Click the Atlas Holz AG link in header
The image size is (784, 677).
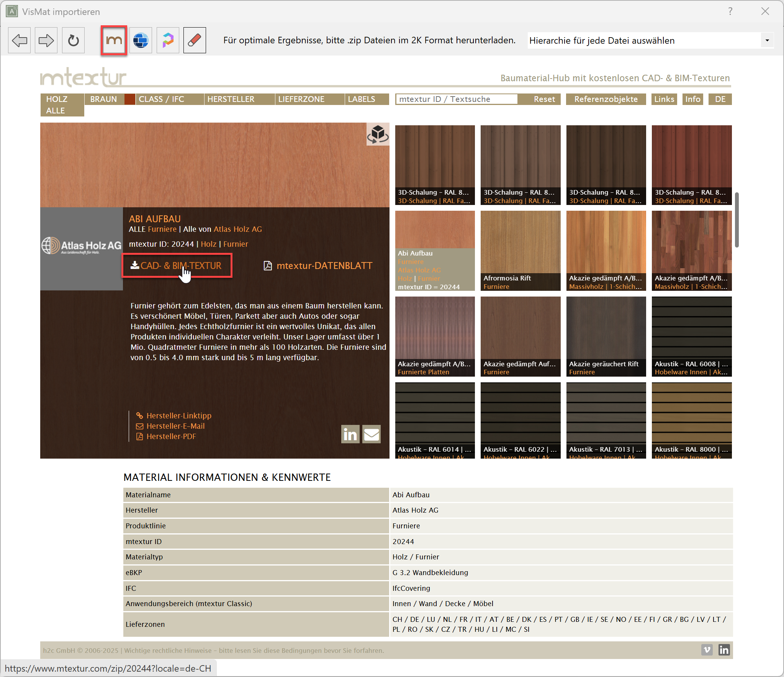(x=238, y=229)
